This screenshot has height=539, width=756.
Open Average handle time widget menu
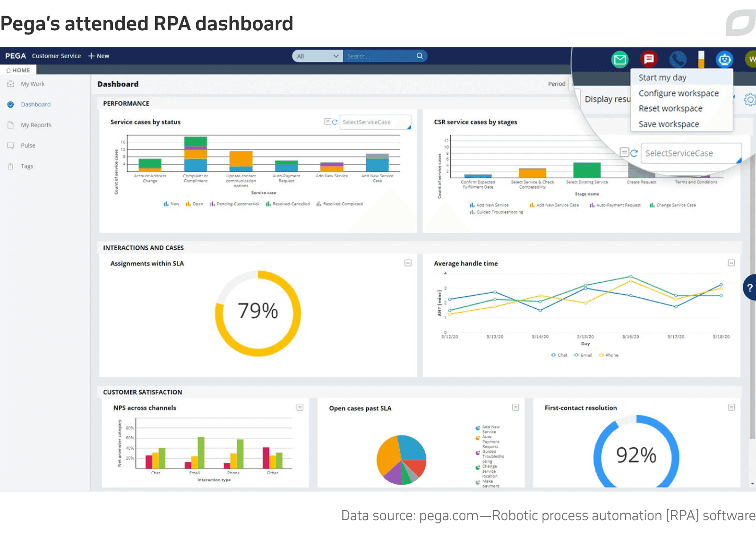(731, 263)
